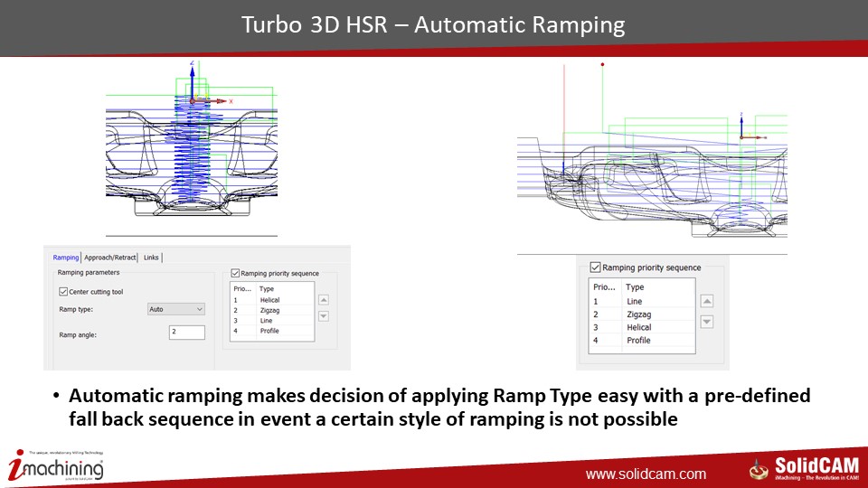
Task: Select Zigzag row in the Line-first list
Action: (x=638, y=314)
